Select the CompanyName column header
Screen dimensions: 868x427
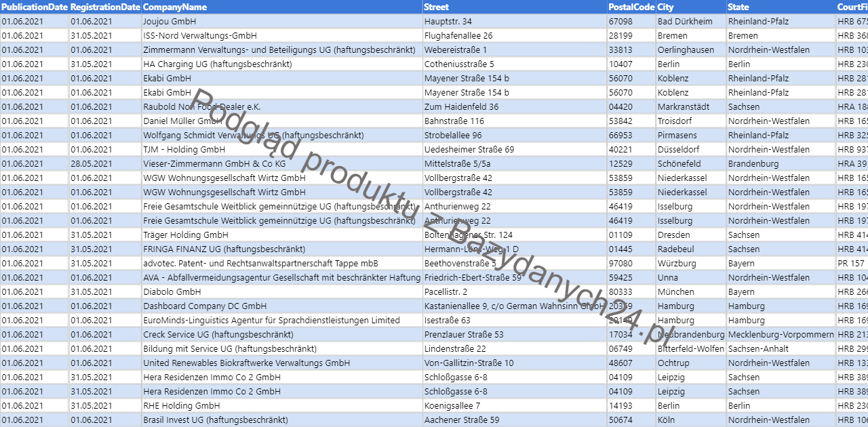click(281, 7)
